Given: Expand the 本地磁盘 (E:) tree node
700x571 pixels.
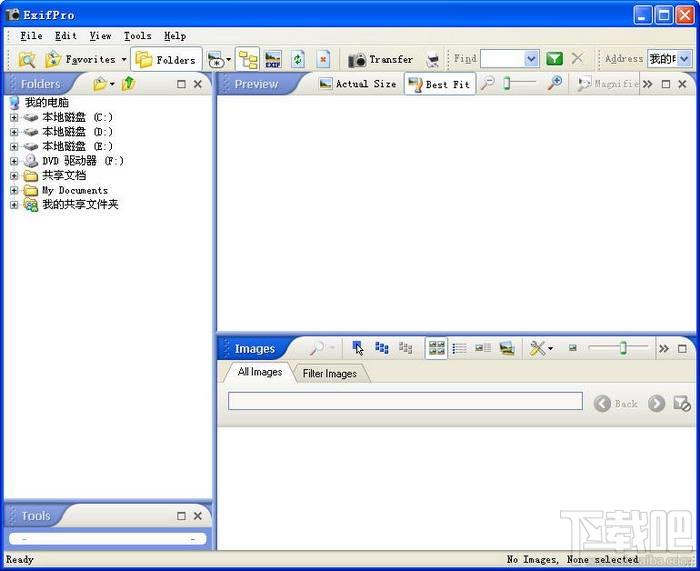Looking at the screenshot, I should point(14,146).
